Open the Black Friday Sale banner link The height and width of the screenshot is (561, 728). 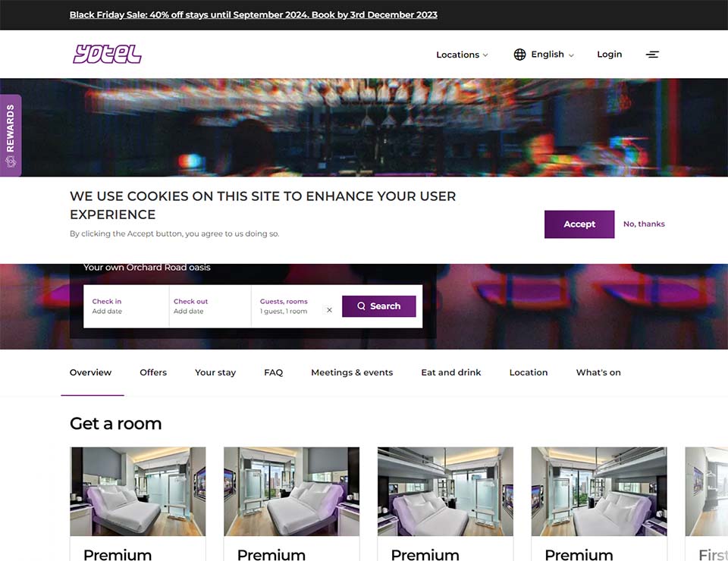pyautogui.click(x=253, y=14)
